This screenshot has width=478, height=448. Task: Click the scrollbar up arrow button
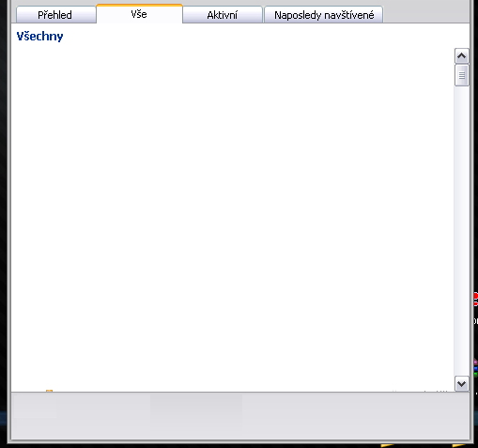click(x=461, y=56)
